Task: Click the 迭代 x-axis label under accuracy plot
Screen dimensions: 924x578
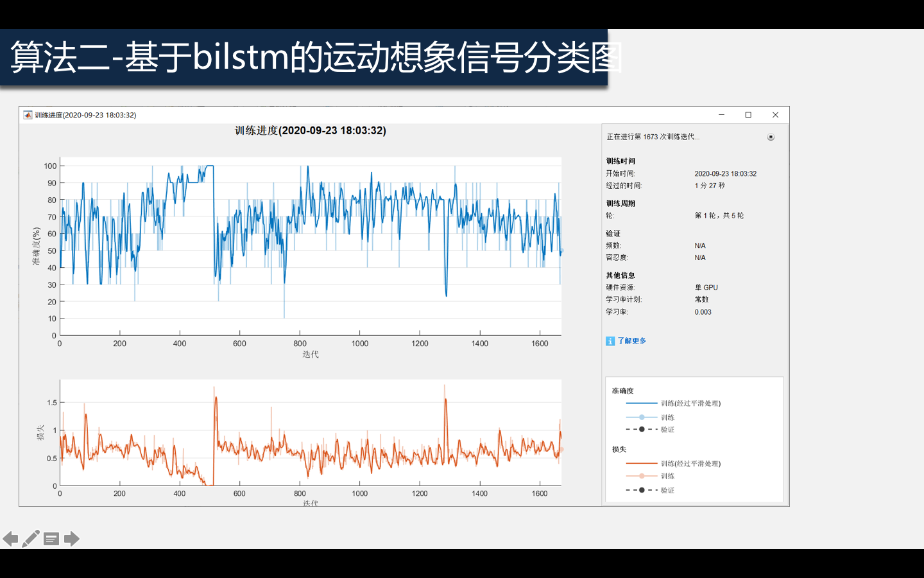Action: (311, 355)
